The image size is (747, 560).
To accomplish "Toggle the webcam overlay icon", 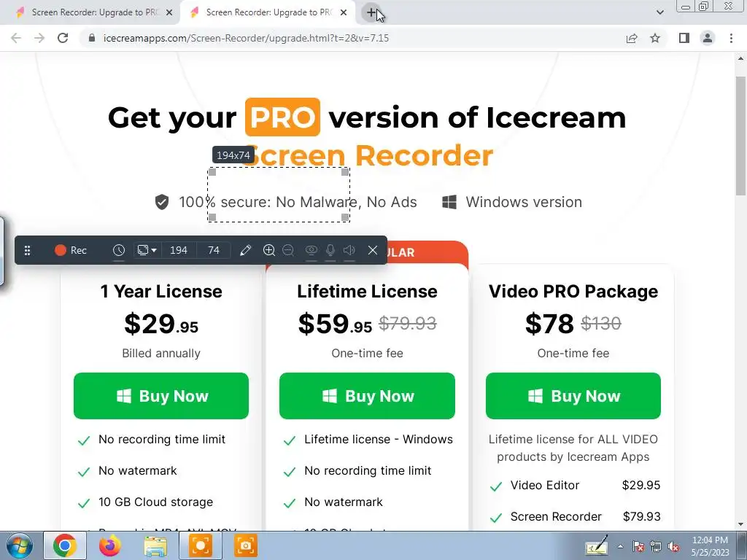I will point(311,250).
